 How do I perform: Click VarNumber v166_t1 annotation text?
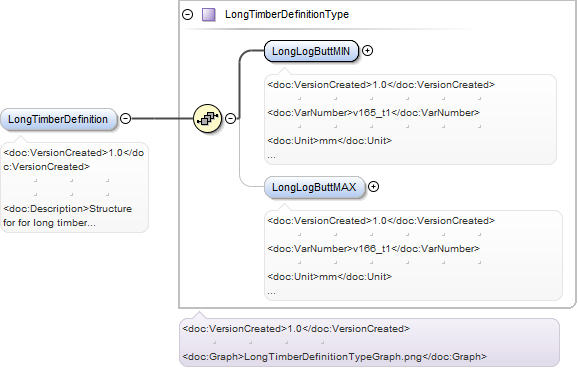coord(373,249)
